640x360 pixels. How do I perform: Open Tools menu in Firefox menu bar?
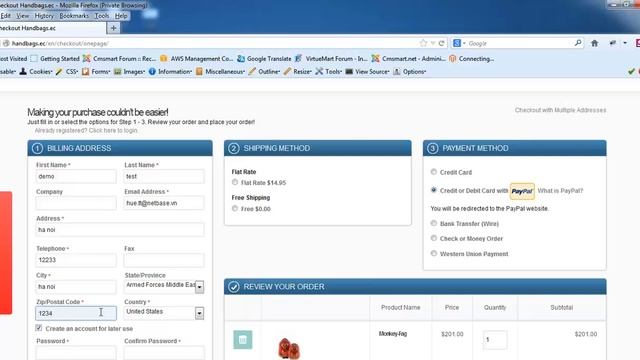[102, 16]
